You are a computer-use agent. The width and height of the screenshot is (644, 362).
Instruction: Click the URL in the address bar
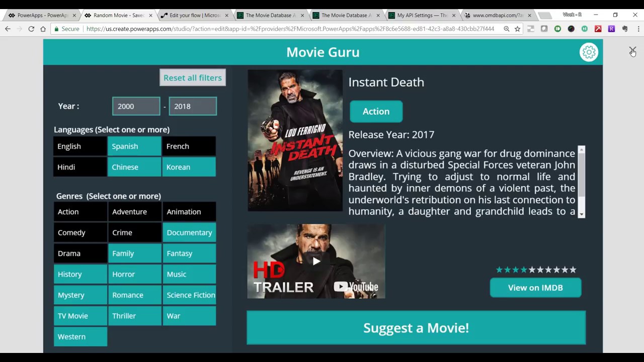click(290, 29)
